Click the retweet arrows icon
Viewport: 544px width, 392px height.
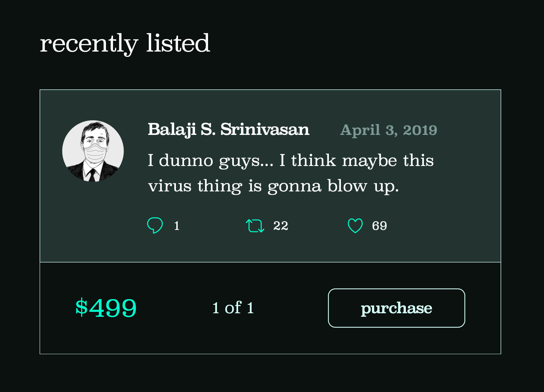(x=255, y=226)
